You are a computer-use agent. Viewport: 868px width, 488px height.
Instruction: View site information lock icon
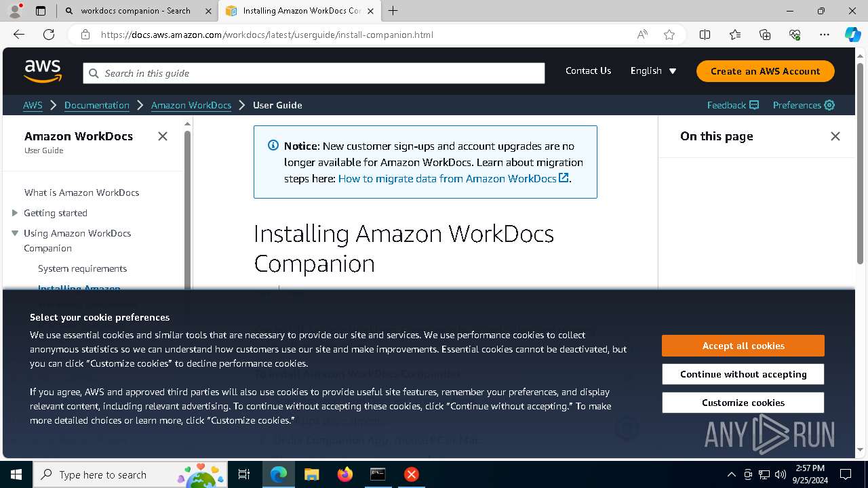[85, 35]
